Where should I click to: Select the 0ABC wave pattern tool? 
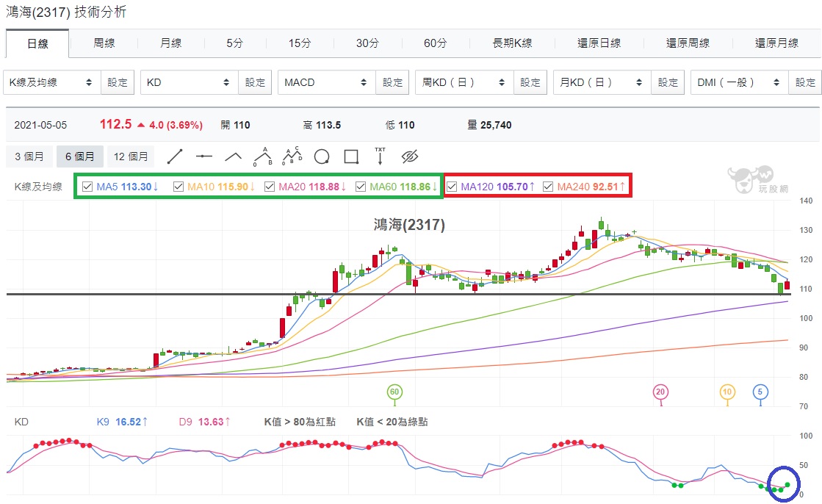click(x=292, y=156)
